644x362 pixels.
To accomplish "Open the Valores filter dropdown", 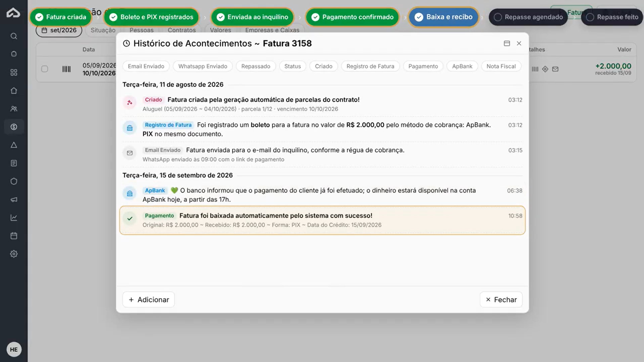I will coord(220,30).
